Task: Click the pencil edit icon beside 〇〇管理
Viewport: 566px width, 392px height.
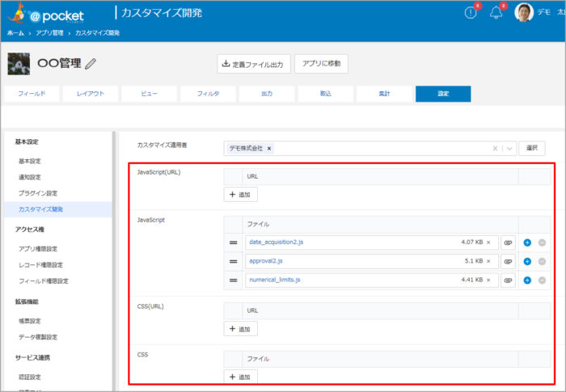Action: point(91,64)
